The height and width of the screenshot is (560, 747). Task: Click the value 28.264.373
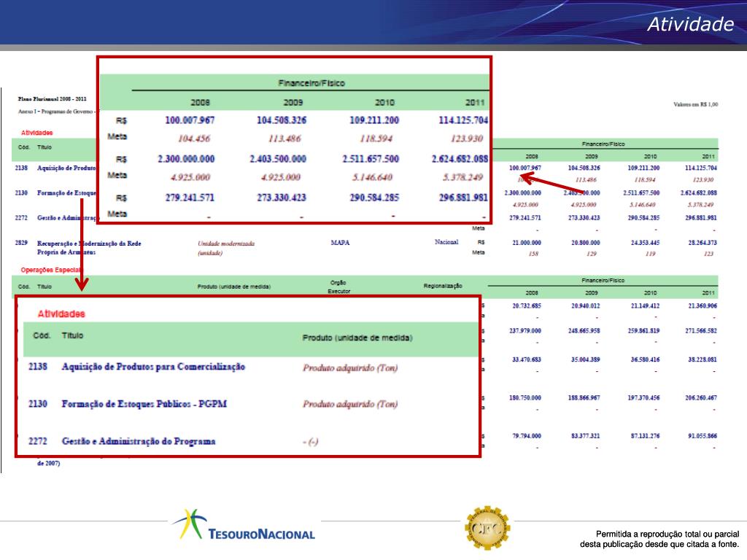[x=703, y=243]
